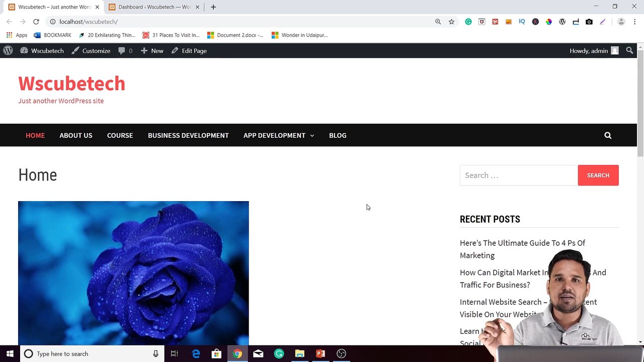The image size is (644, 362).
Task: Open Microsoft Store from taskbar
Action: click(x=216, y=354)
